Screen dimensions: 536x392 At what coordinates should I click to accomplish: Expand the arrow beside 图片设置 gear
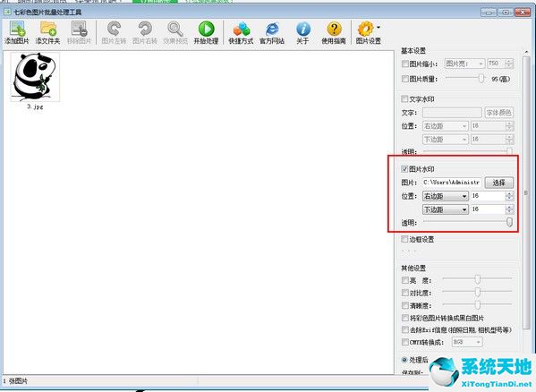(x=379, y=27)
